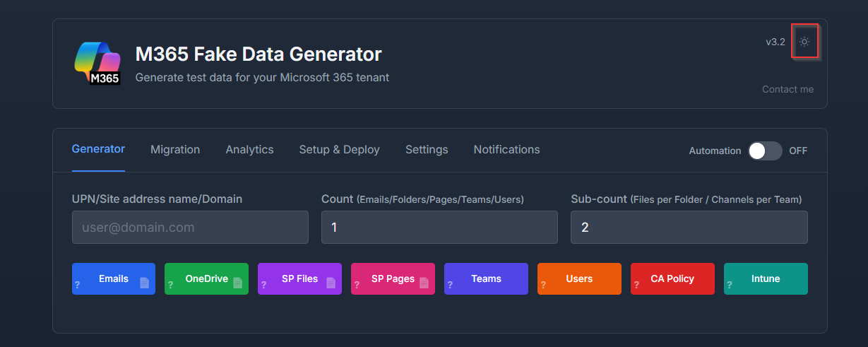868x347 pixels.
Task: Open the Notifications tab
Action: [506, 150]
